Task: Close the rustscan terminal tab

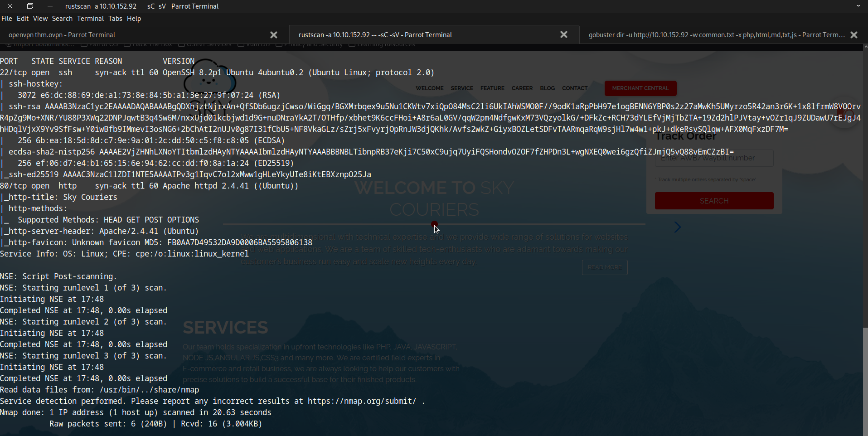Action: coord(564,34)
